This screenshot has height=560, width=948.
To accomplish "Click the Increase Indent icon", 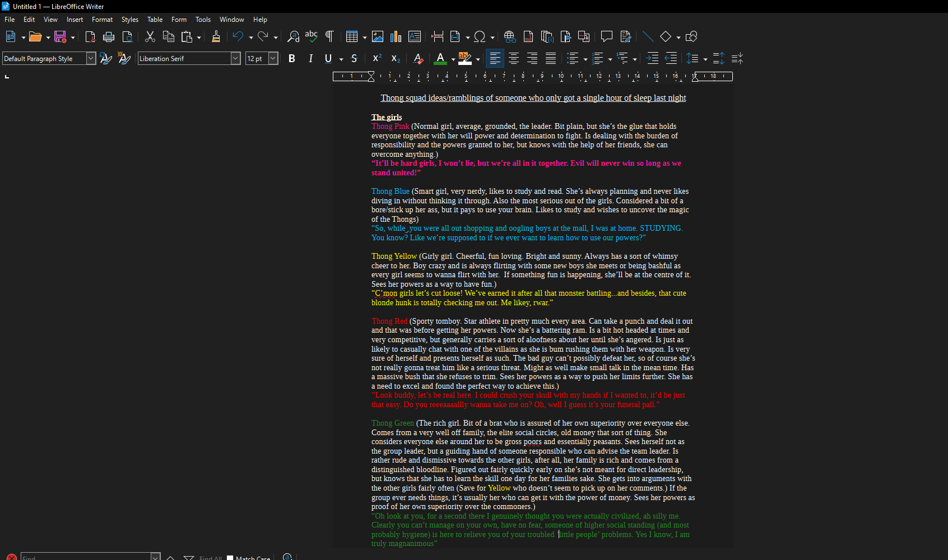I will click(x=652, y=58).
